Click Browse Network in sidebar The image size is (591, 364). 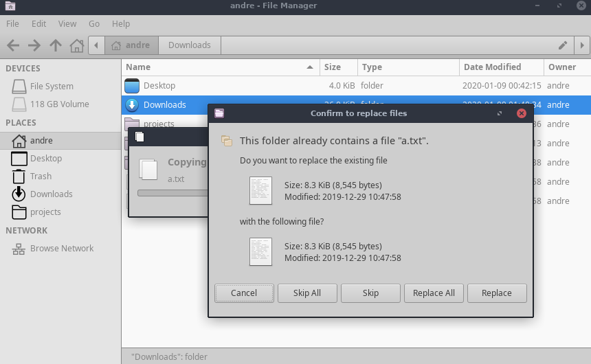tap(62, 249)
